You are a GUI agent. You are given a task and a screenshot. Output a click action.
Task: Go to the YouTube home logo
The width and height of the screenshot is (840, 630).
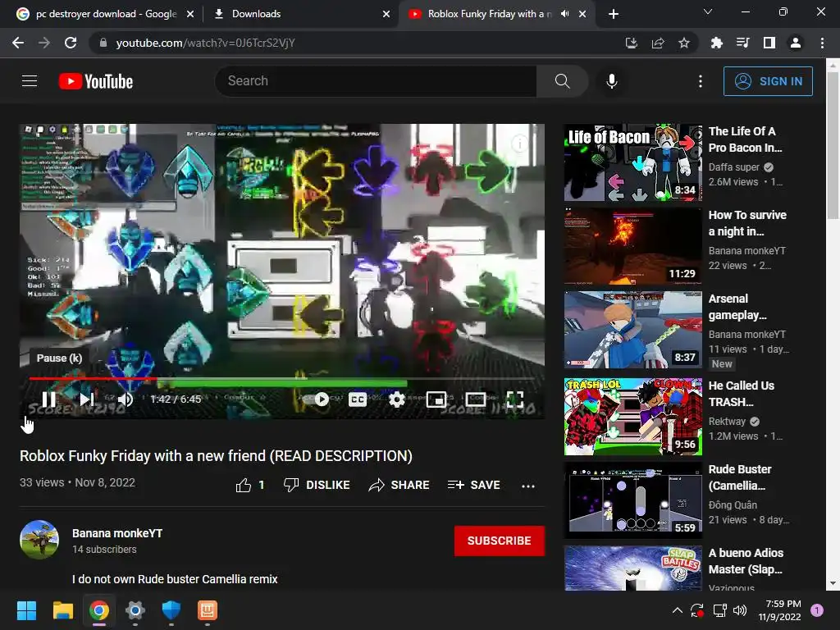pyautogui.click(x=96, y=81)
